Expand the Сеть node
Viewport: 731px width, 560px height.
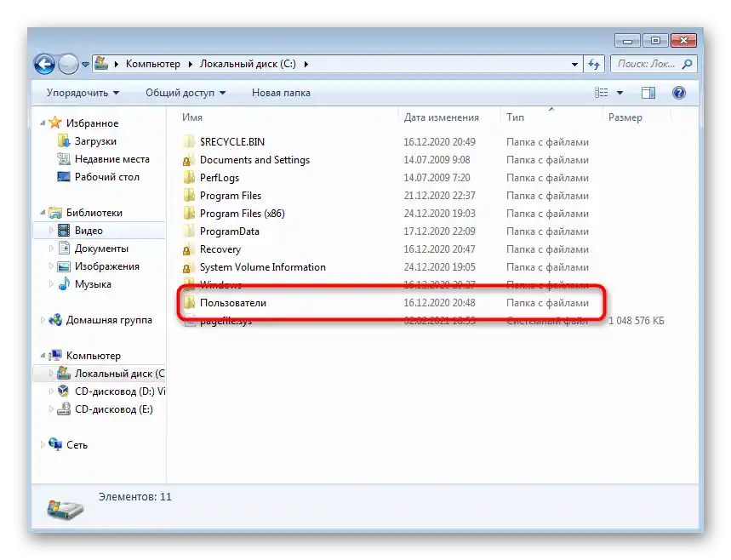click(x=43, y=445)
